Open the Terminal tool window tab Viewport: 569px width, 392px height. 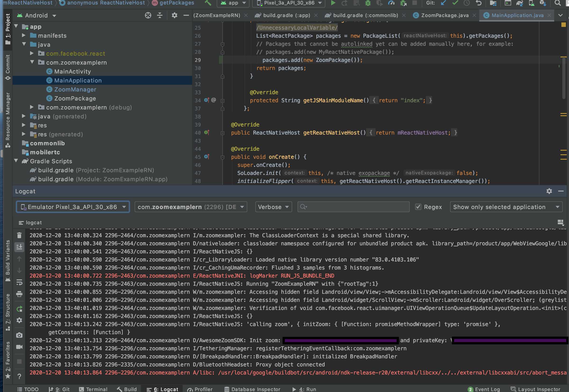(x=93, y=389)
